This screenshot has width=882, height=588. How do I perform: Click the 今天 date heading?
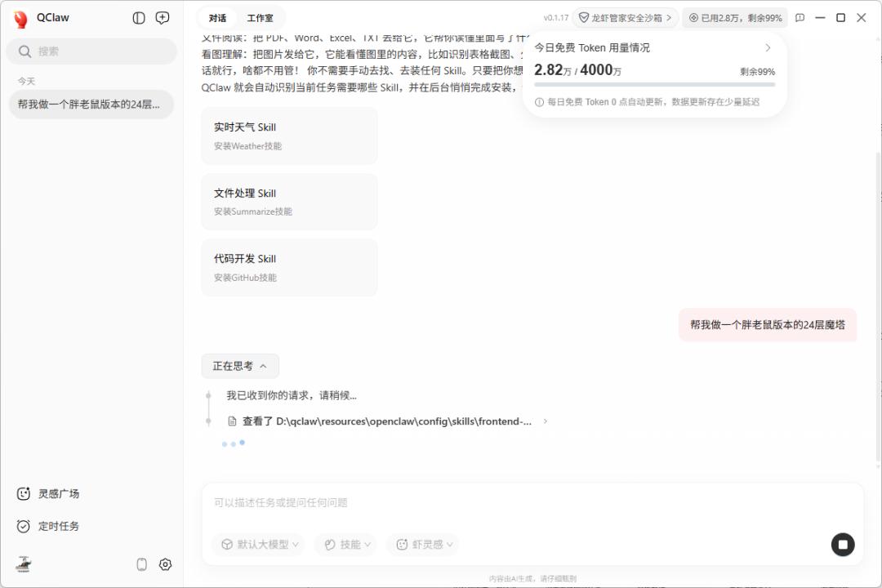coord(26,81)
